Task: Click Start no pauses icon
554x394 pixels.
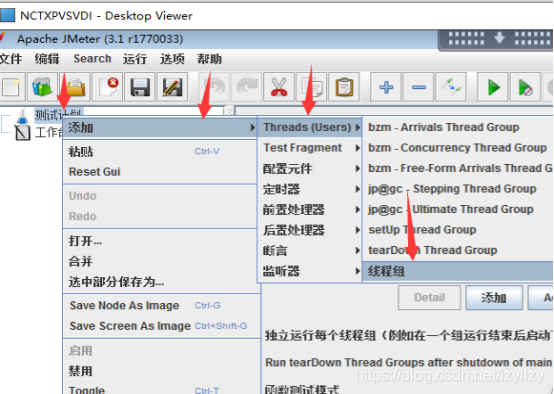Action: point(525,87)
